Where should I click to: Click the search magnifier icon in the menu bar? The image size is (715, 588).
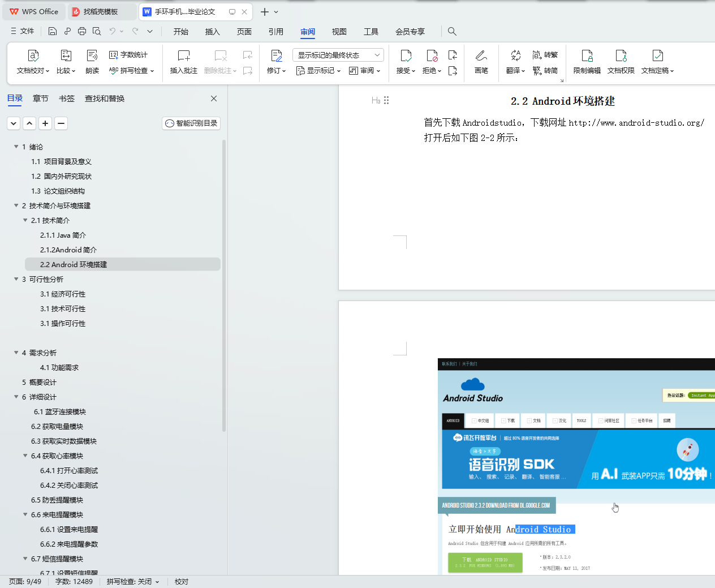452,31
